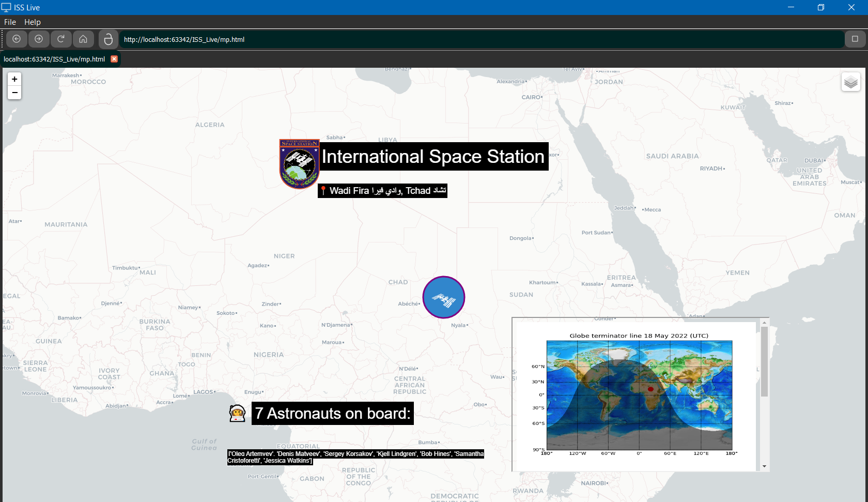Viewport: 868px width, 502px height.
Task: Click the International Space Station title label
Action: pos(433,156)
